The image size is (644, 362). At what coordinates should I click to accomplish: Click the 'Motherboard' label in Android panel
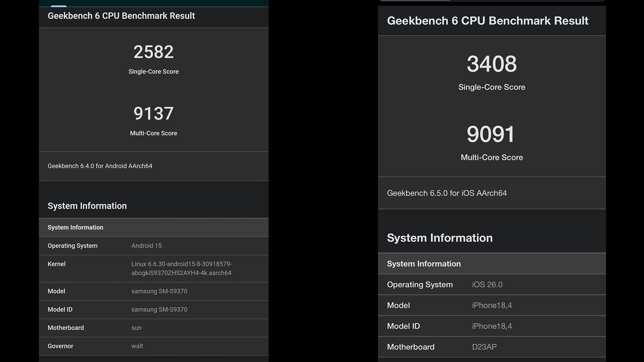coord(66,328)
